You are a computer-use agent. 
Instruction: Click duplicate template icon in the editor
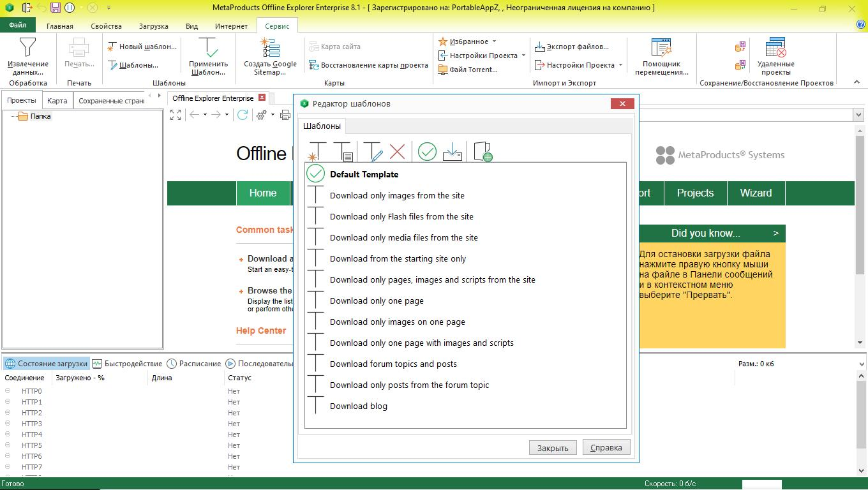(343, 152)
